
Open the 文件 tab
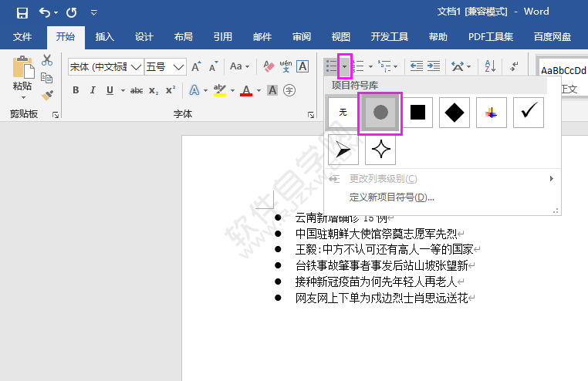click(22, 37)
